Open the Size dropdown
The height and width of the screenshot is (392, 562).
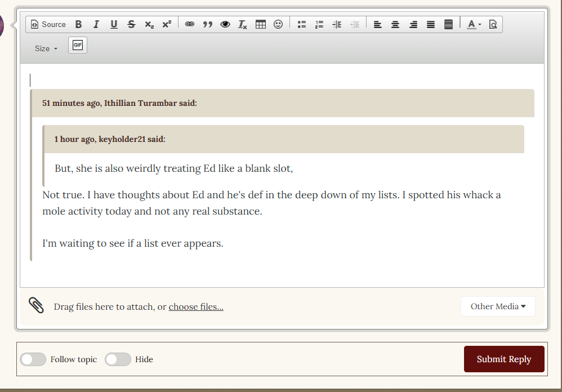point(46,48)
